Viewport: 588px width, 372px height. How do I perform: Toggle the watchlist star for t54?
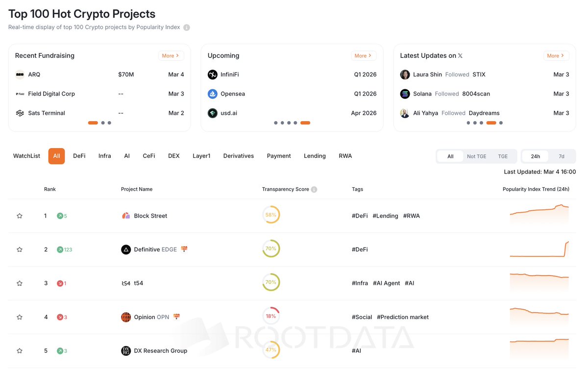[x=20, y=283]
